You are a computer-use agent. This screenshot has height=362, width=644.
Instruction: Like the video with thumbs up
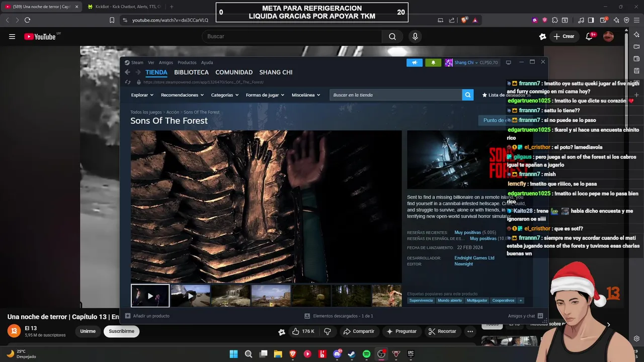point(303,331)
